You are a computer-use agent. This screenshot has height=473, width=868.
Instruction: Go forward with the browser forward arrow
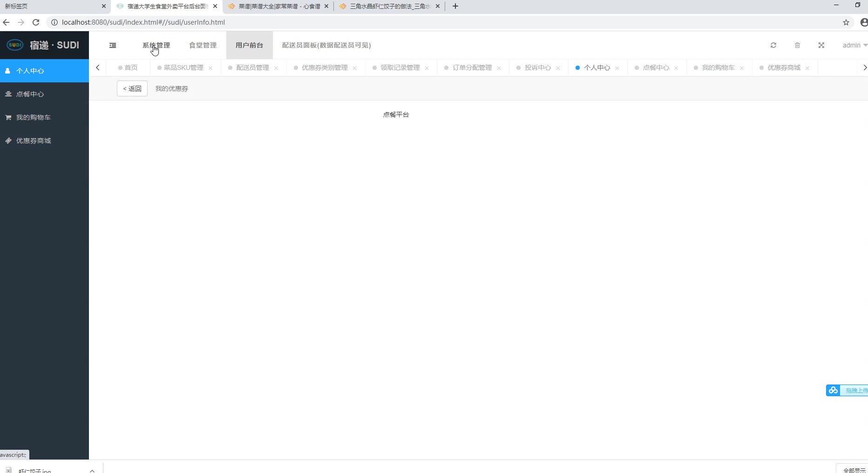[x=21, y=22]
